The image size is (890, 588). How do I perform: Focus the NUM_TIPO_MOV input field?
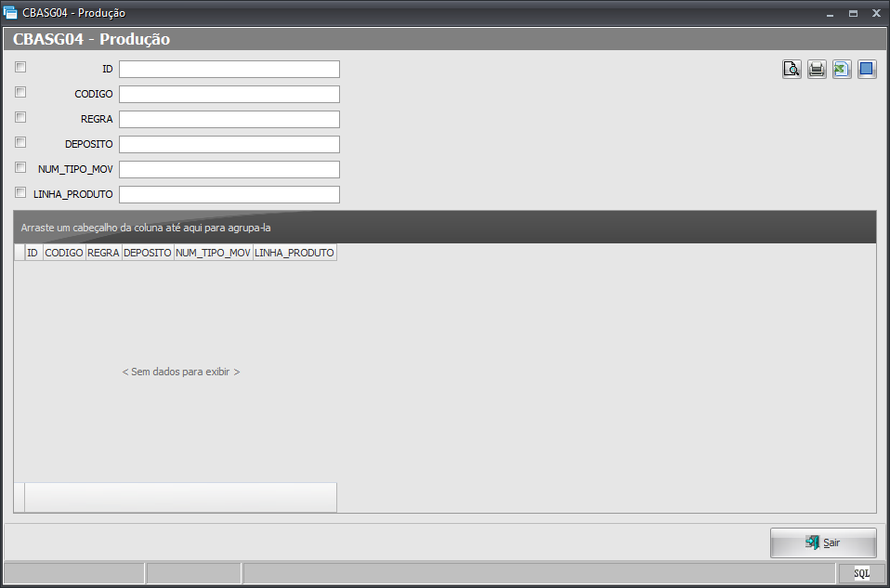229,169
